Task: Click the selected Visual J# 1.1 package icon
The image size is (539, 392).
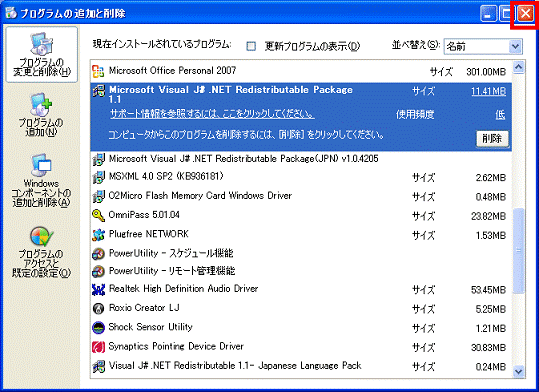Action: pyautogui.click(x=99, y=90)
